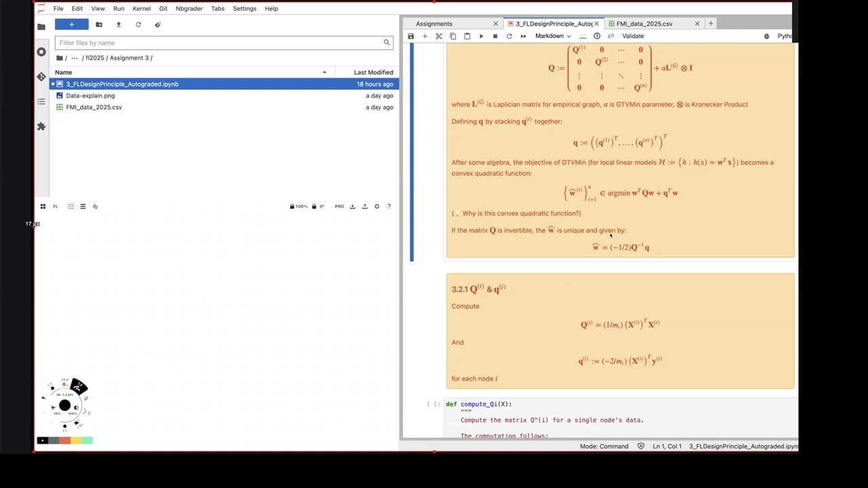Interrupt the kernel with the stop icon
868x488 pixels.
point(495,36)
